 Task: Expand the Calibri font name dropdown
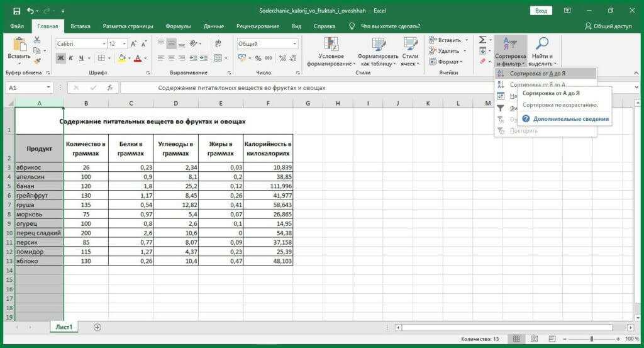(x=103, y=44)
